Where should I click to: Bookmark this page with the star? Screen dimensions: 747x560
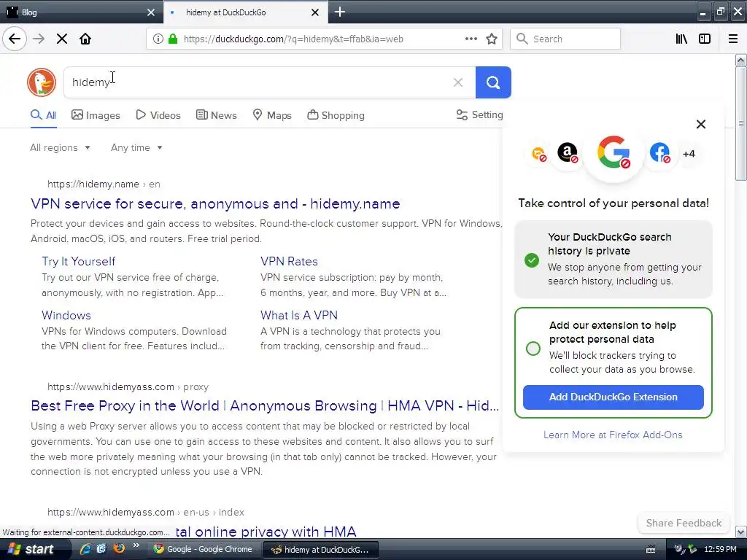point(492,39)
